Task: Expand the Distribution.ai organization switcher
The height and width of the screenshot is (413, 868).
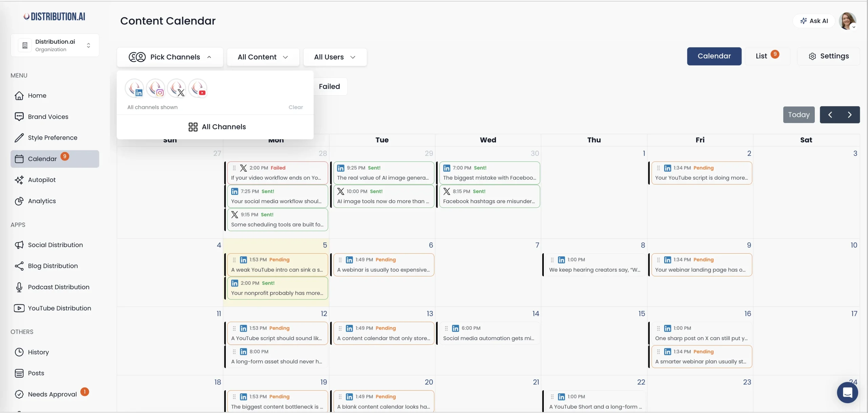Action: point(55,45)
